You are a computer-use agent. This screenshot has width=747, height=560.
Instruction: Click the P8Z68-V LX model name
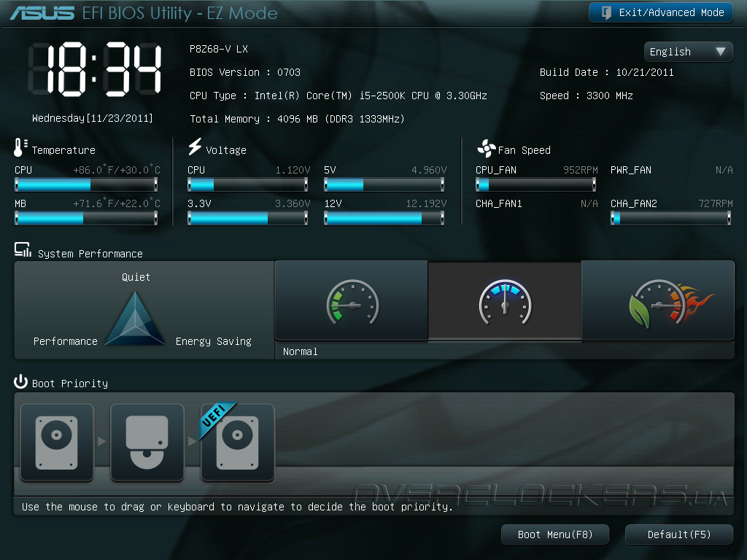219,49
